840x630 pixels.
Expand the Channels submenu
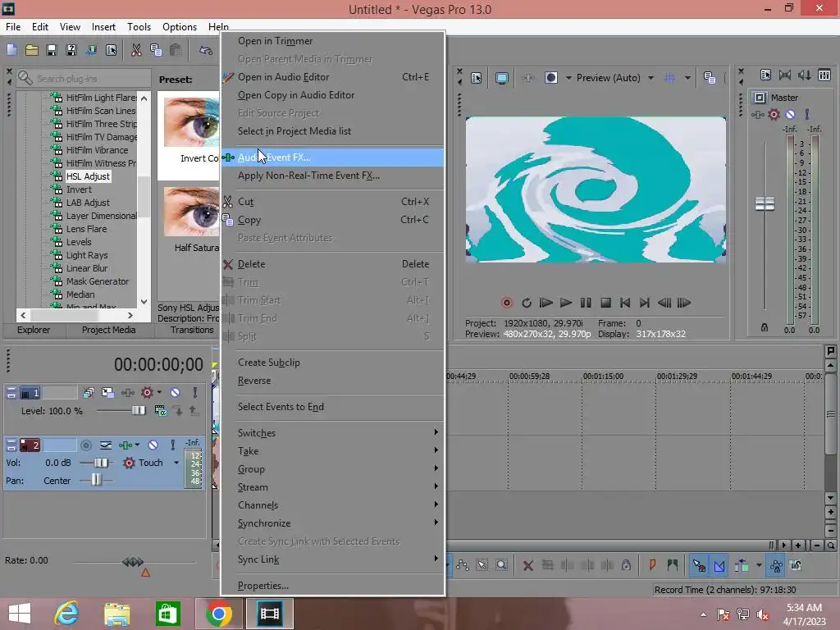click(x=333, y=505)
